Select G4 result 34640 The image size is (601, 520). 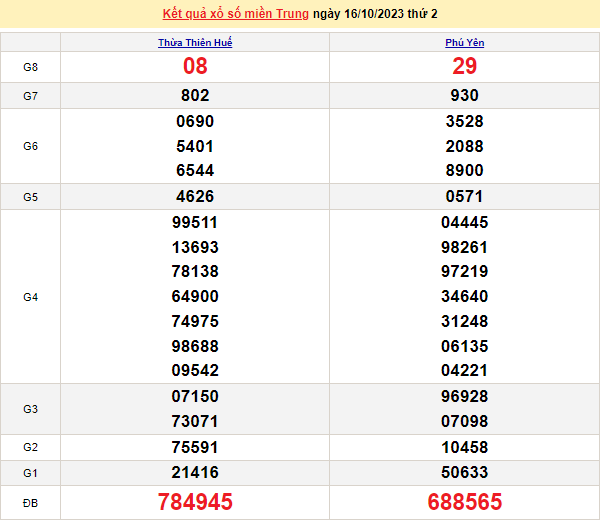coord(465,297)
